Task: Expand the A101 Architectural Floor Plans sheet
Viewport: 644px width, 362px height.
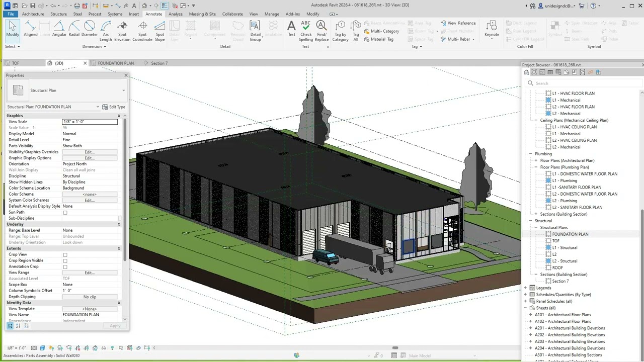Action: 530,315
